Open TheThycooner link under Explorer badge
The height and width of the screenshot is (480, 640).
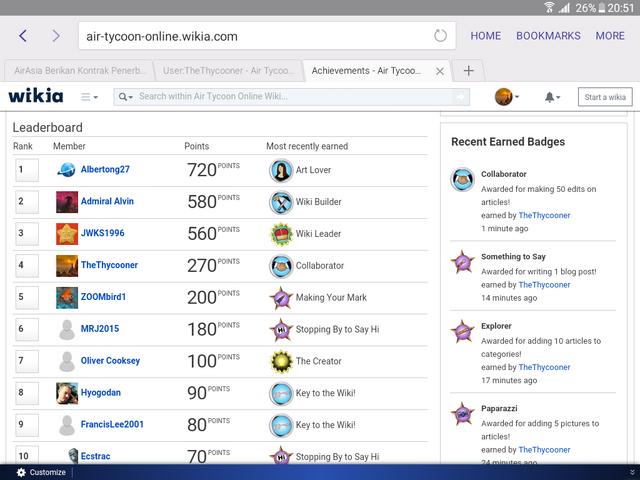[544, 367]
